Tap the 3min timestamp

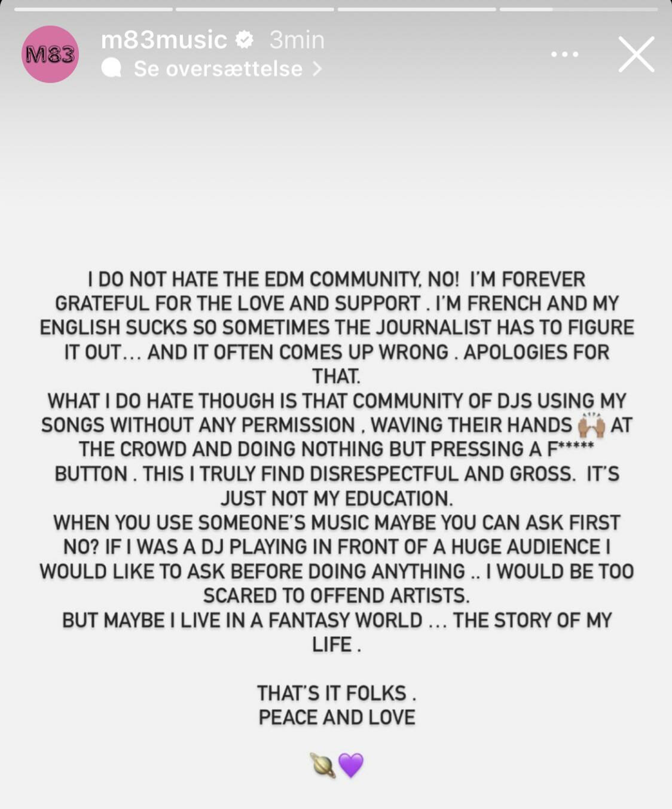[x=297, y=40]
